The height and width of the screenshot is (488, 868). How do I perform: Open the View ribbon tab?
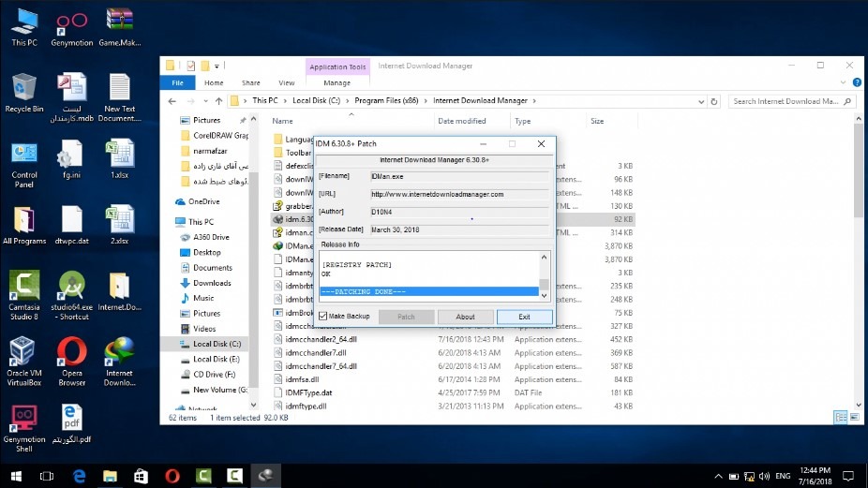(x=284, y=83)
